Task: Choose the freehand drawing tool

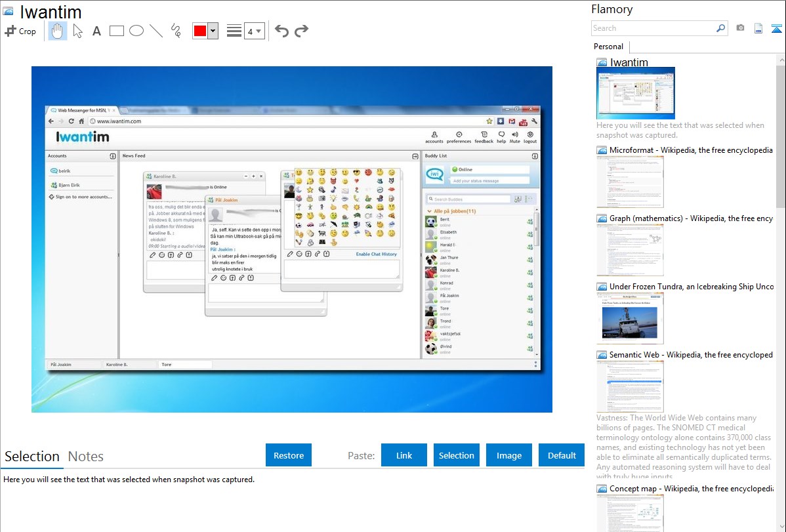Action: click(176, 31)
